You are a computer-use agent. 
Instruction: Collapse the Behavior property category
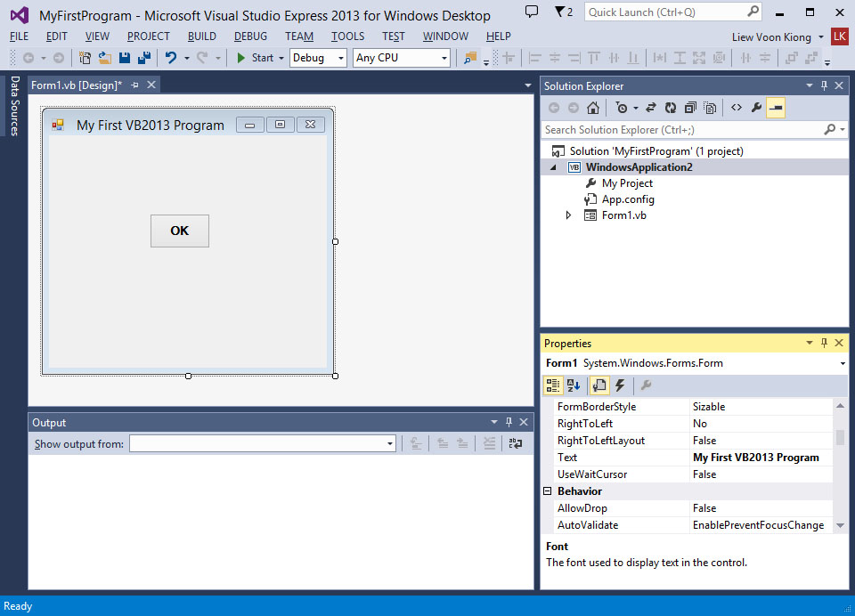click(548, 491)
